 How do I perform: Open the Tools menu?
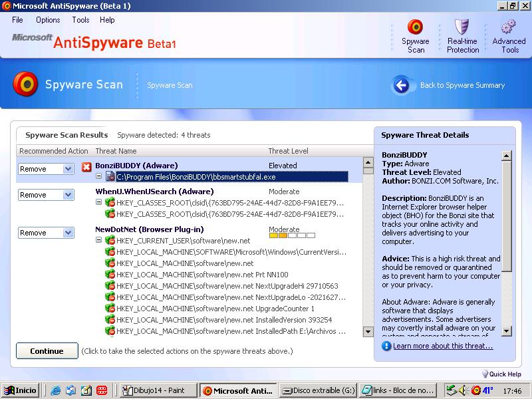pos(80,20)
